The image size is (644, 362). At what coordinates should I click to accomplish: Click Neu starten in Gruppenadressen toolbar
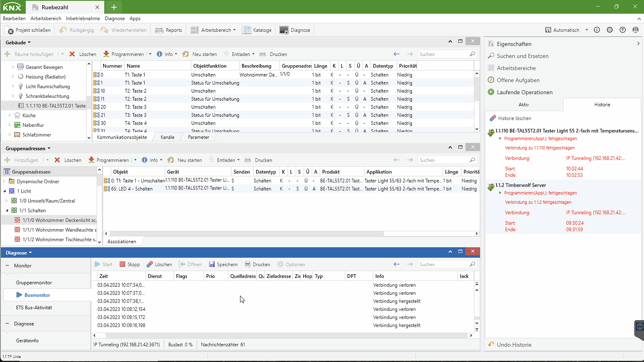point(185,160)
